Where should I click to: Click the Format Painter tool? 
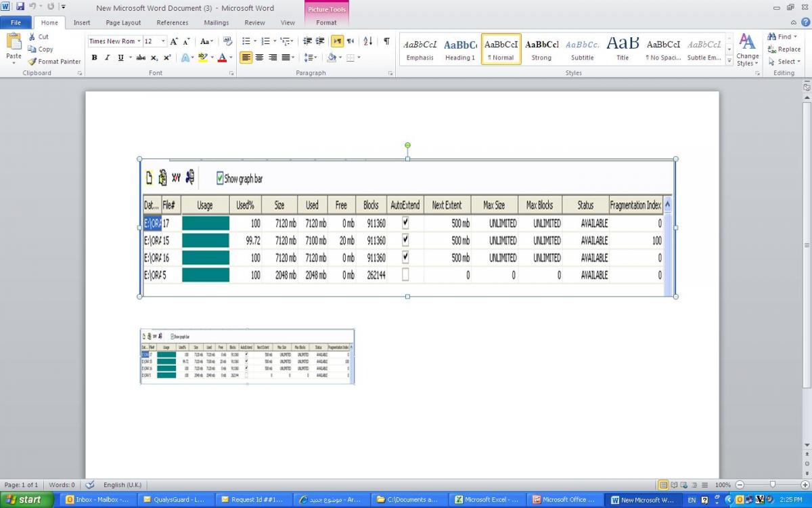tap(54, 61)
